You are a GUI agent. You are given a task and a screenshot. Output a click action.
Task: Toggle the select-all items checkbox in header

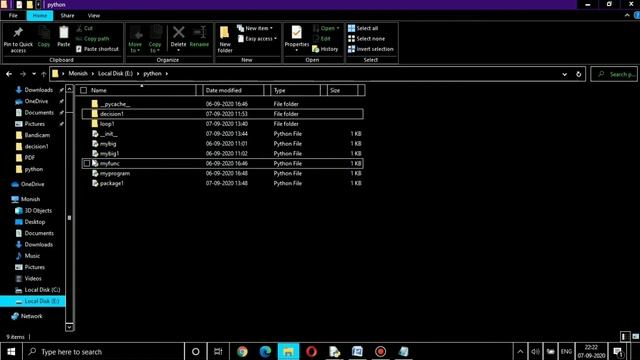tap(84, 90)
